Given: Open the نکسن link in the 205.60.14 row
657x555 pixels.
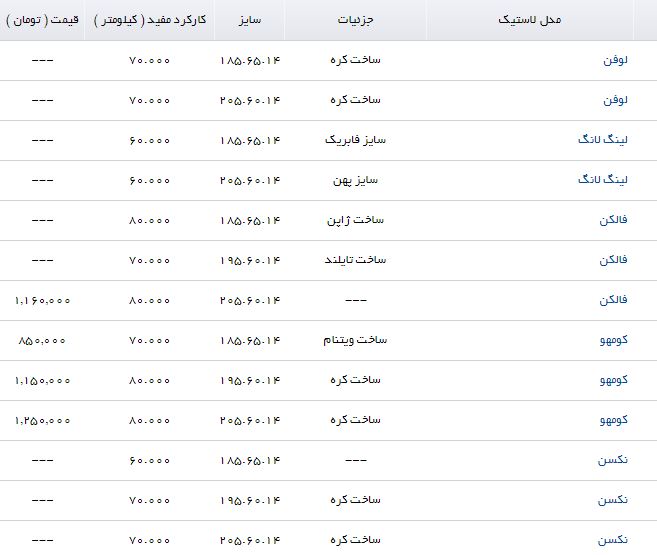Looking at the screenshot, I should pos(613,540).
